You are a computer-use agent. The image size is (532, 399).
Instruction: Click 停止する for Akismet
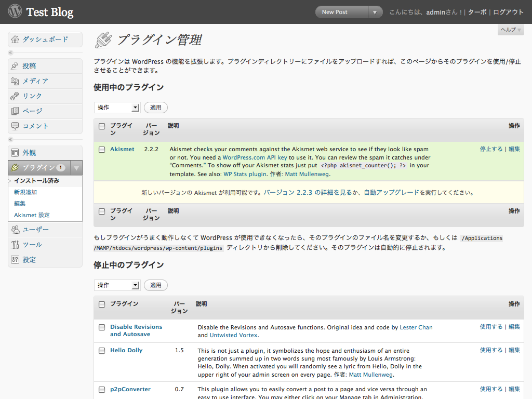tap(491, 149)
